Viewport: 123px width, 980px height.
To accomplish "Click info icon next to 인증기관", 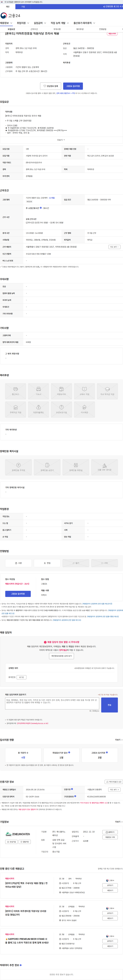I will pos(72,789).
